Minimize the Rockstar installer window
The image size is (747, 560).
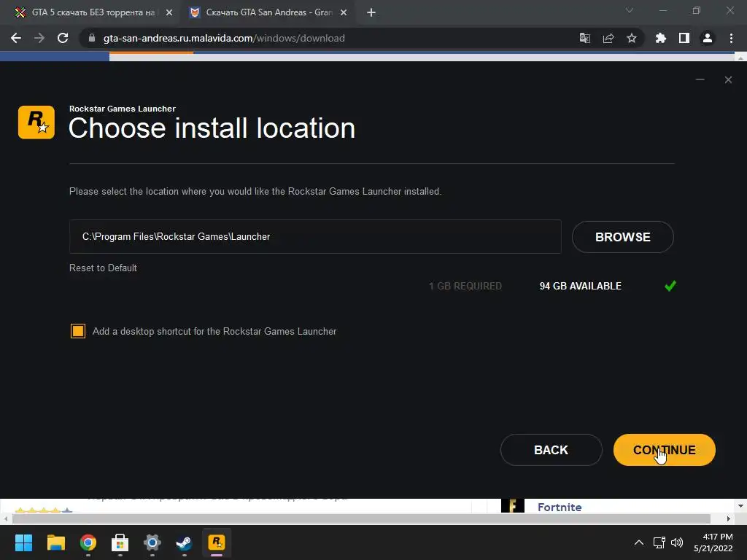click(x=700, y=79)
